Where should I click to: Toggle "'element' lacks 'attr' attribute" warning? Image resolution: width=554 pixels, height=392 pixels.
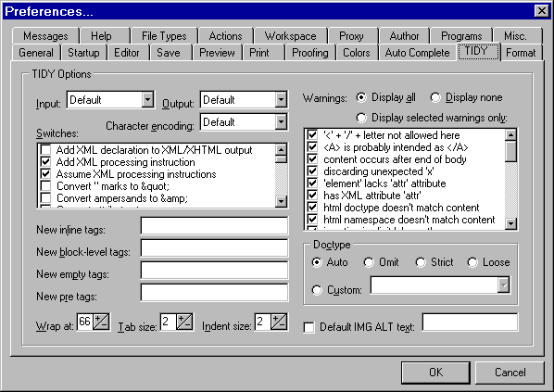coord(312,183)
